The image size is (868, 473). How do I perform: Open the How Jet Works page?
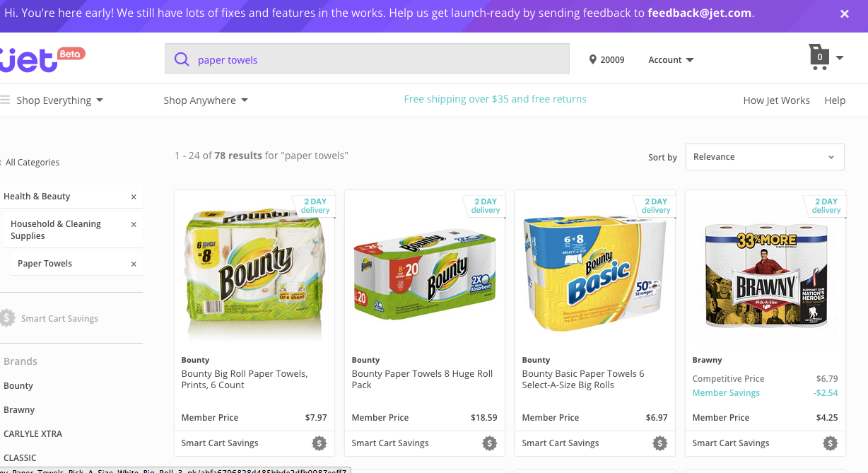pos(776,100)
